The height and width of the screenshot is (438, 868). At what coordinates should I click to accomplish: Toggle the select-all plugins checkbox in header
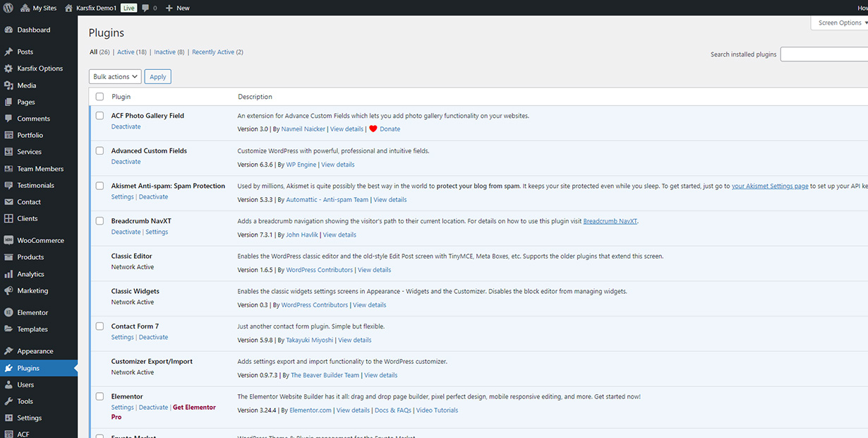(x=100, y=97)
